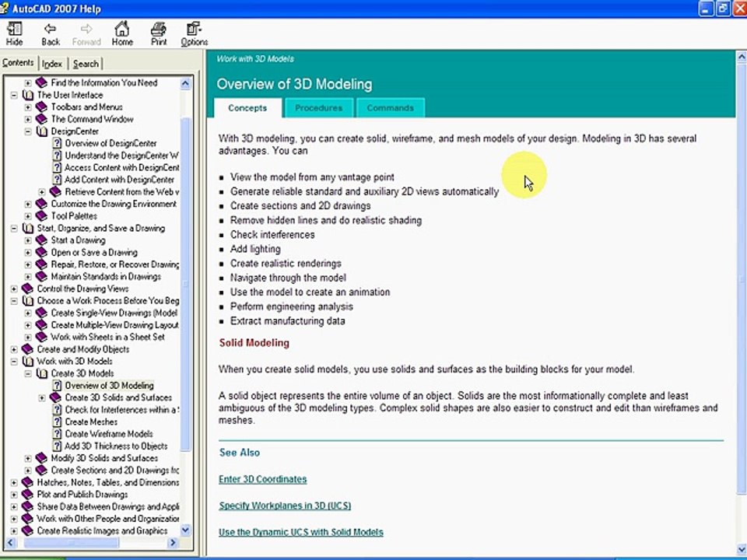The image size is (747, 560).
Task: Expand Hatches, Notes, Tables, and Dimensions node
Action: pos(14,482)
